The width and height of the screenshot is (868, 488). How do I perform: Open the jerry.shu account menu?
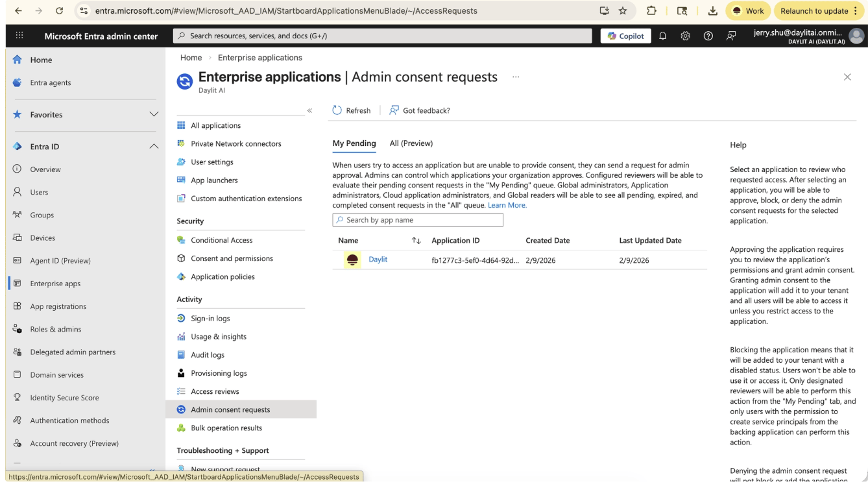(809, 36)
